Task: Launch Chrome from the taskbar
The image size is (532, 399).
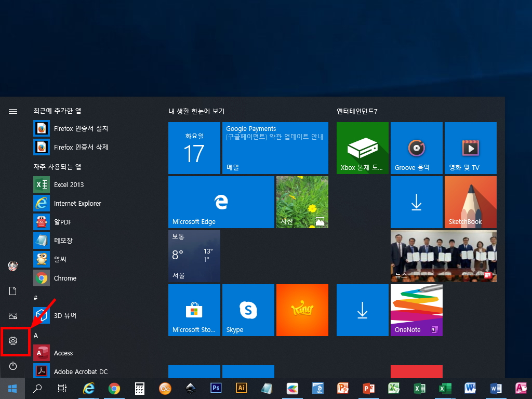Action: (114, 389)
